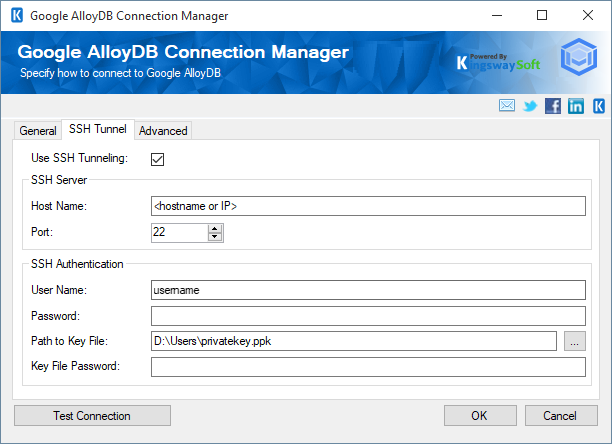The height and width of the screenshot is (444, 612).
Task: Click the 'Use SSH Tunneling:' label
Action: coord(80,158)
